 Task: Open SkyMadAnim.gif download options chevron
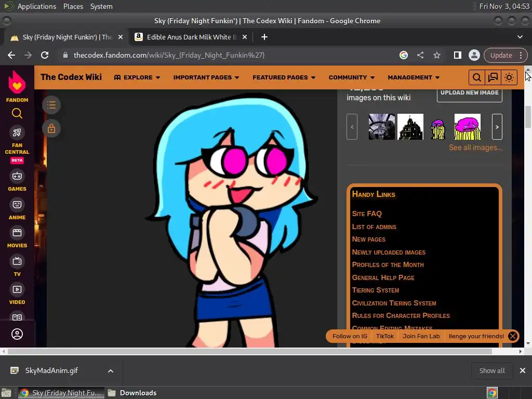click(x=111, y=371)
